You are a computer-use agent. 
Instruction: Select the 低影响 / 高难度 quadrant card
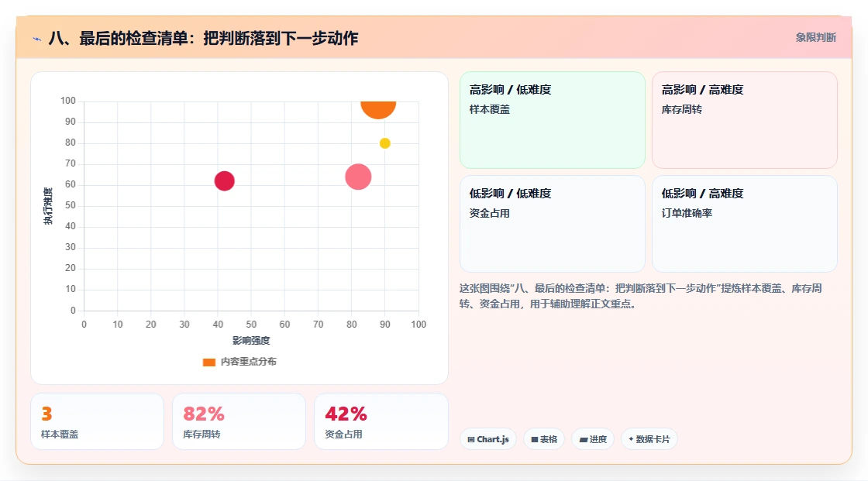(x=745, y=224)
